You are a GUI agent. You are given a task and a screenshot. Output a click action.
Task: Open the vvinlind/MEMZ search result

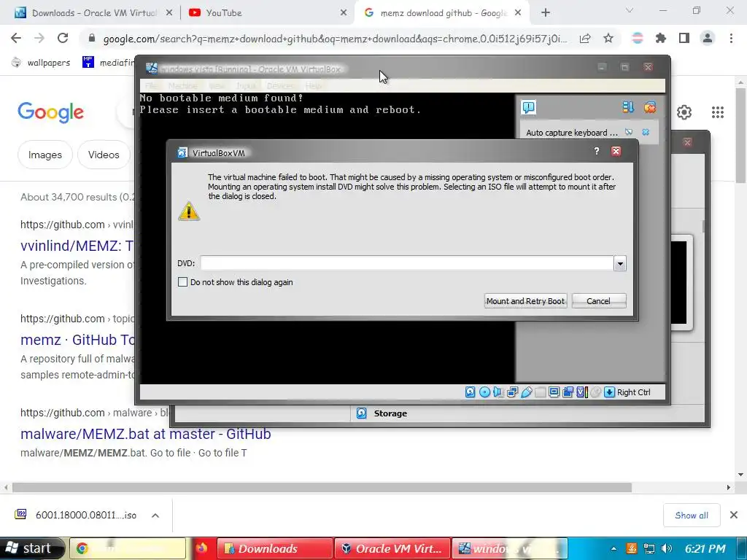click(77, 246)
